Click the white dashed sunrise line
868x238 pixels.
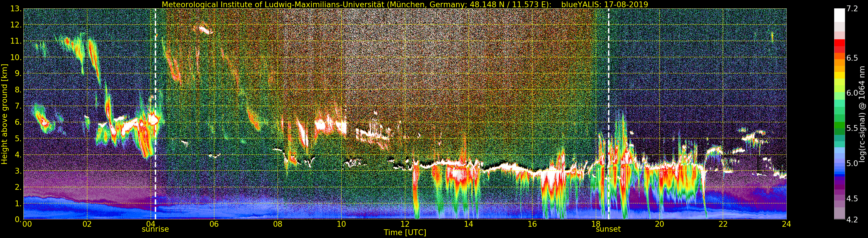155,114
